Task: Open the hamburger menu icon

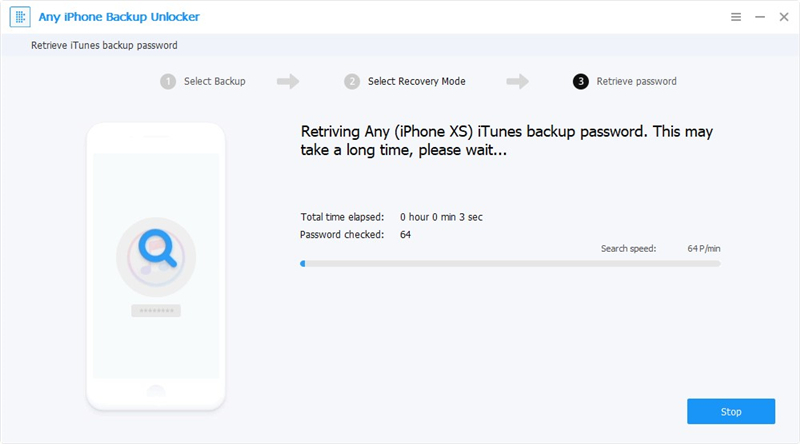Action: (x=736, y=17)
